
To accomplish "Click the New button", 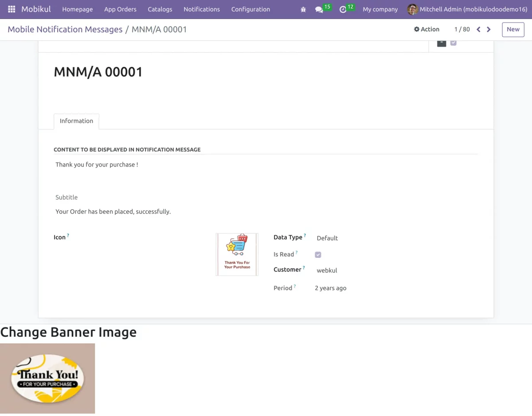I will tap(513, 29).
